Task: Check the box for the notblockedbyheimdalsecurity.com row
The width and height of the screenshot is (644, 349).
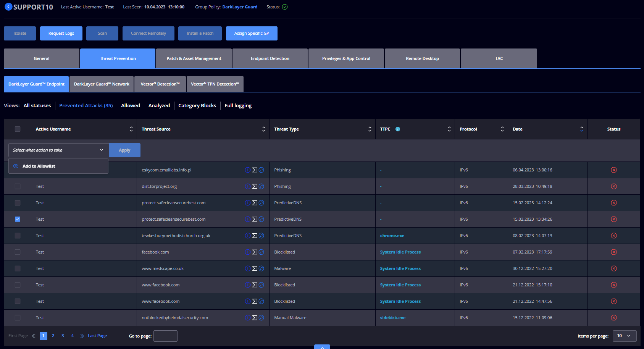Action: [18, 318]
